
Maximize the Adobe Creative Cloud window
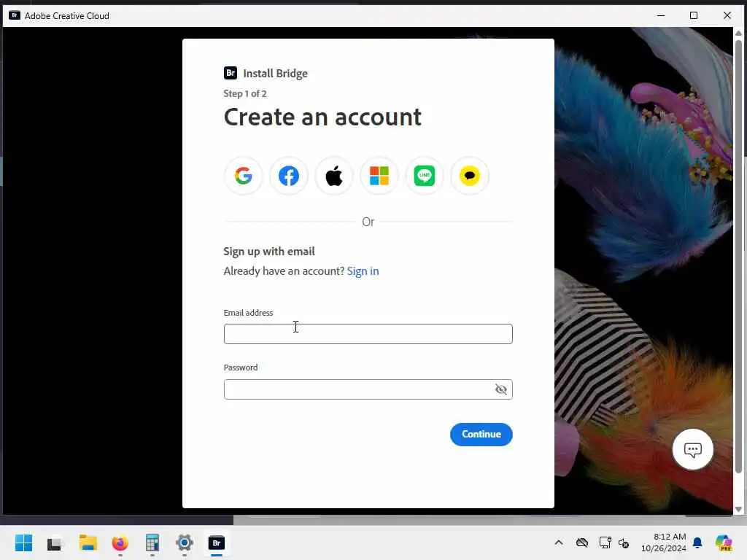pos(694,15)
